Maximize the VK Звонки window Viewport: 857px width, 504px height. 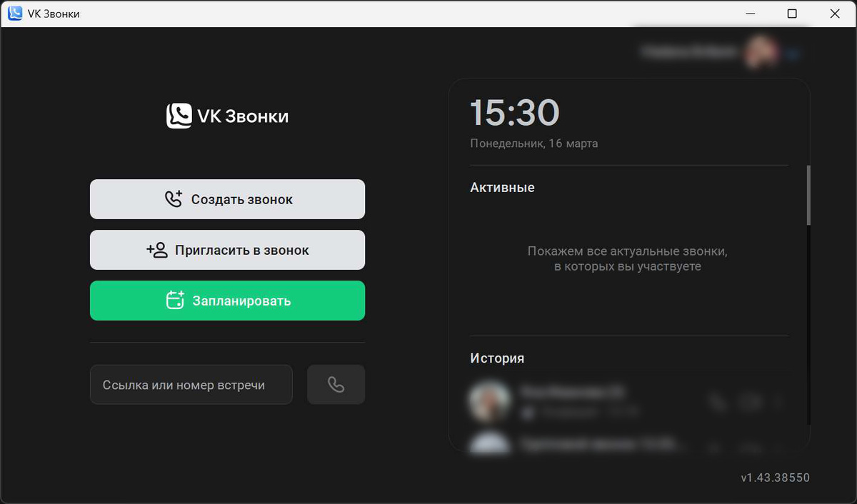pyautogui.click(x=792, y=14)
